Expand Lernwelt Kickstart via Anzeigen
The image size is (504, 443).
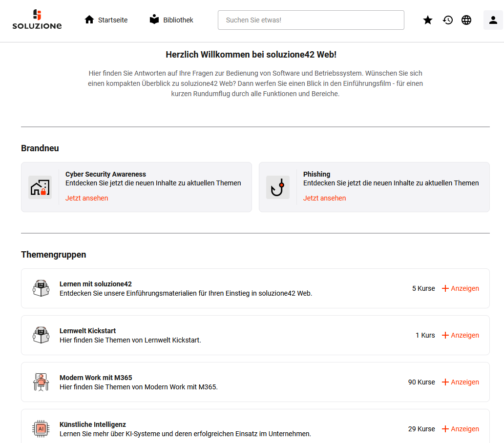pos(460,335)
